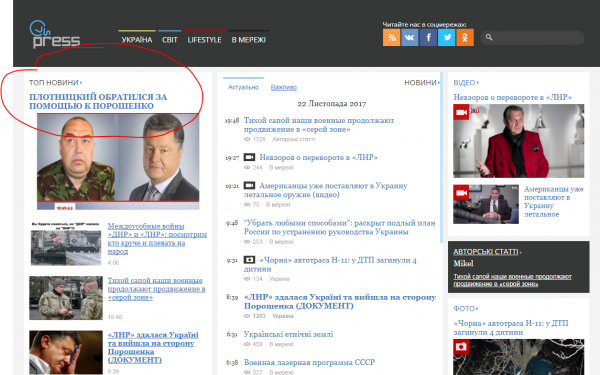600x375 pixels.
Task: Open the RSS feed icon
Action: point(391,38)
